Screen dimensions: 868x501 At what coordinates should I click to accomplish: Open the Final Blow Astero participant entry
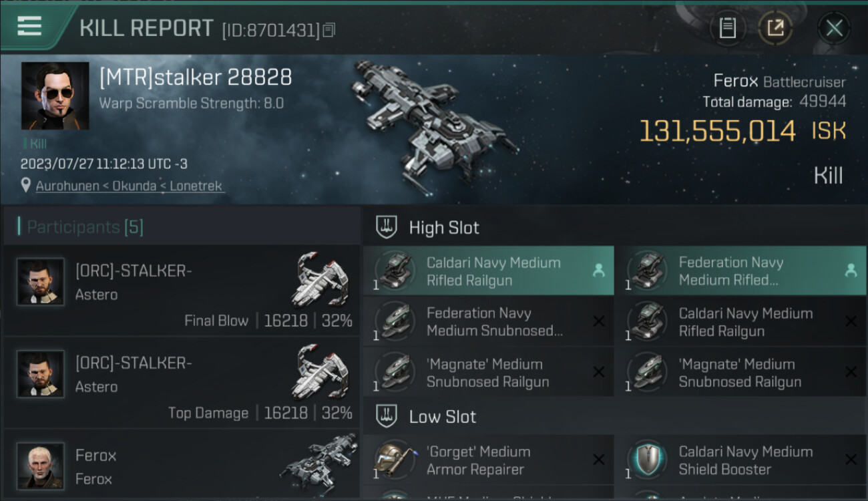pos(182,291)
